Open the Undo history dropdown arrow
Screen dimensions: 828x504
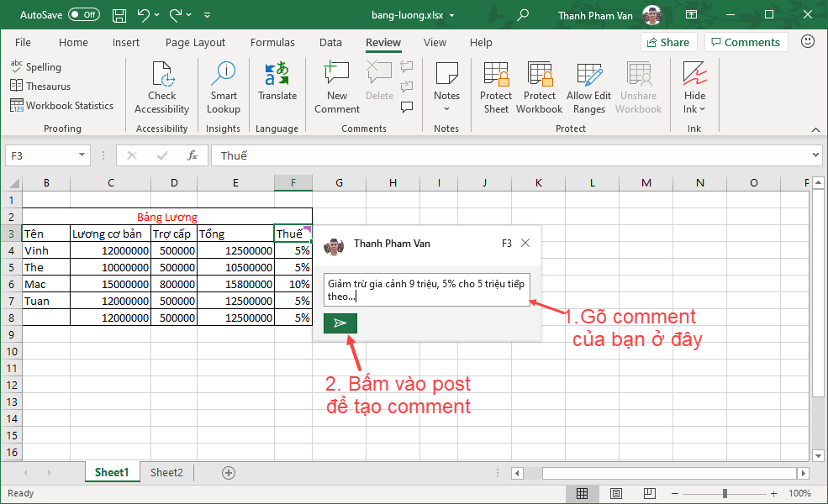pos(157,15)
